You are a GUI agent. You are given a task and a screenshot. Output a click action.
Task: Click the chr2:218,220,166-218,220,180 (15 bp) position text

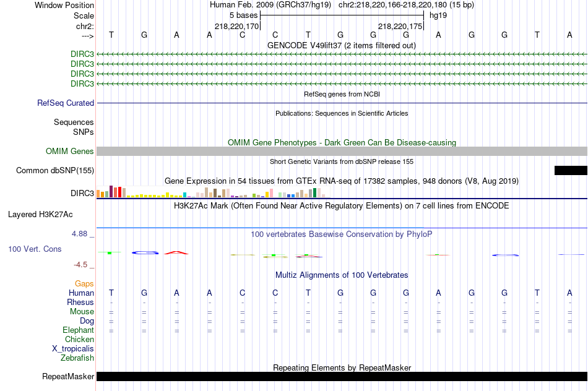[406, 5]
